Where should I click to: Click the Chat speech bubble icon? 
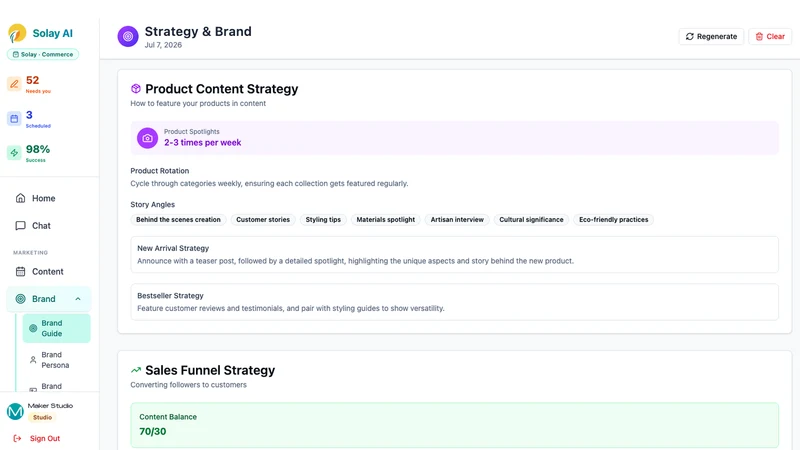pos(20,226)
